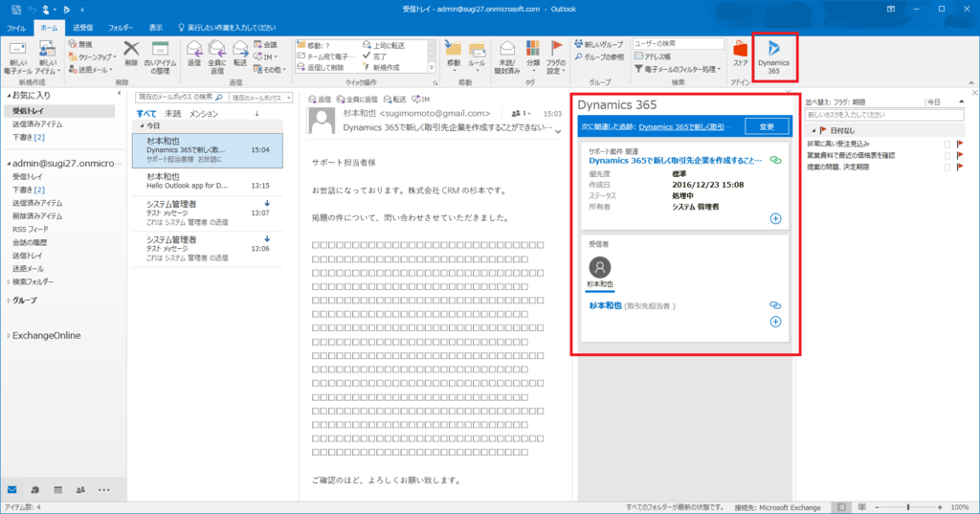Collapse the お気に入り favorites section
Screen dimensions: 980x514
(x=9, y=96)
